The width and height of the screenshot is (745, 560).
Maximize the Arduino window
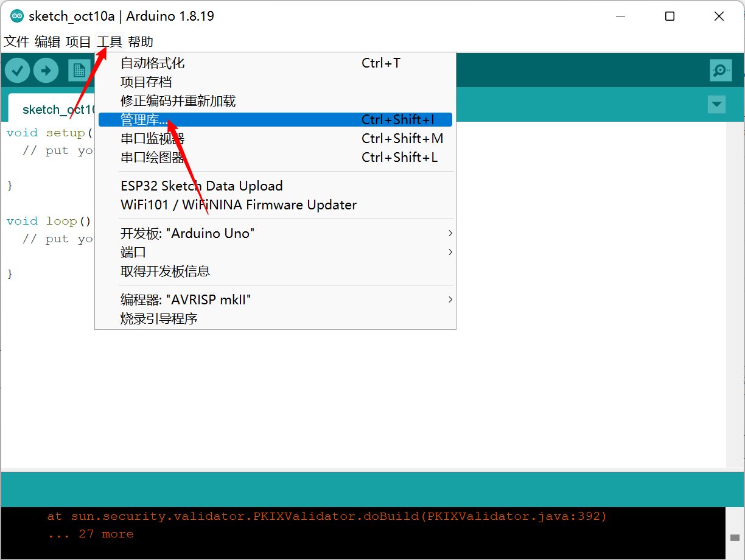670,16
